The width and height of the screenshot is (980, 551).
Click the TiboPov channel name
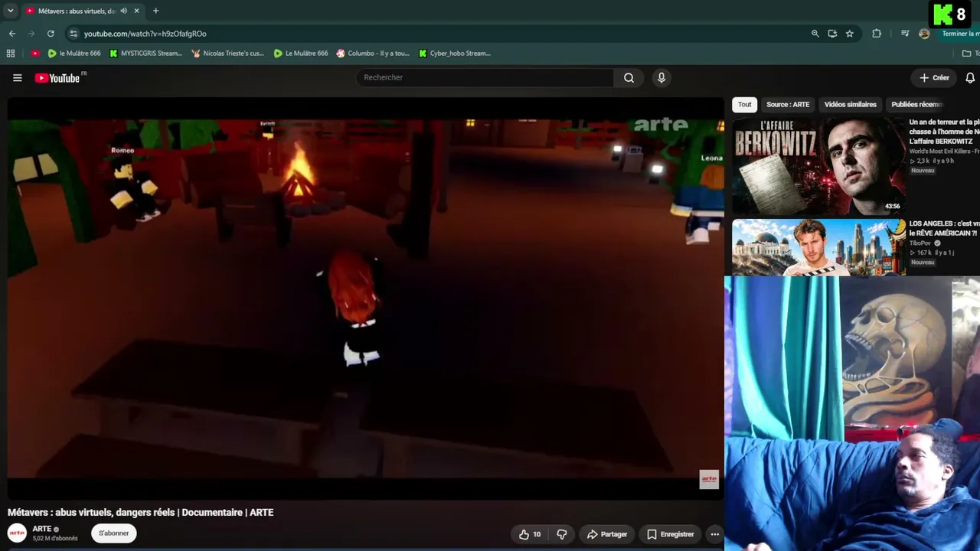920,243
